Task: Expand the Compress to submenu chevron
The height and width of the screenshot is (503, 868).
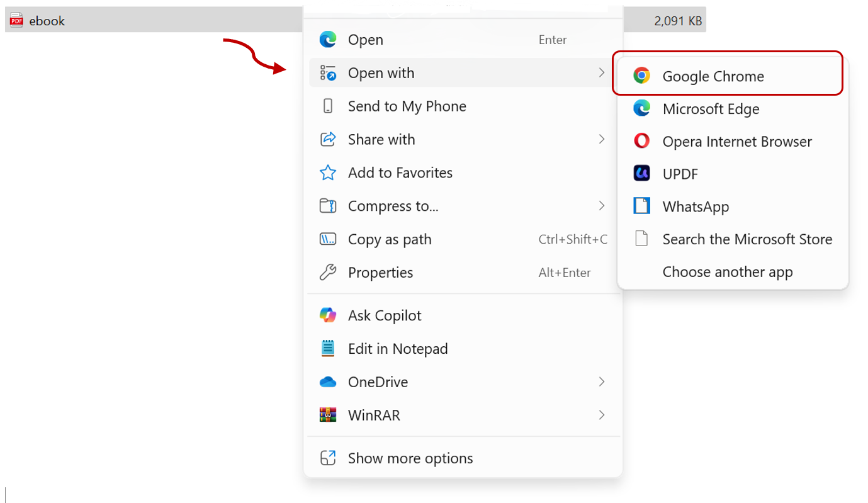Action: coord(602,206)
